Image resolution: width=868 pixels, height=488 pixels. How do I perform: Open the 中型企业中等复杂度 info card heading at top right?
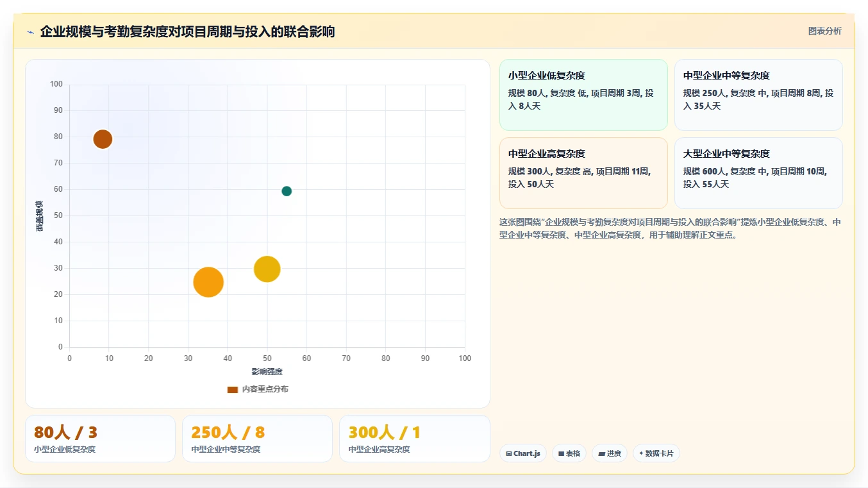pos(726,76)
